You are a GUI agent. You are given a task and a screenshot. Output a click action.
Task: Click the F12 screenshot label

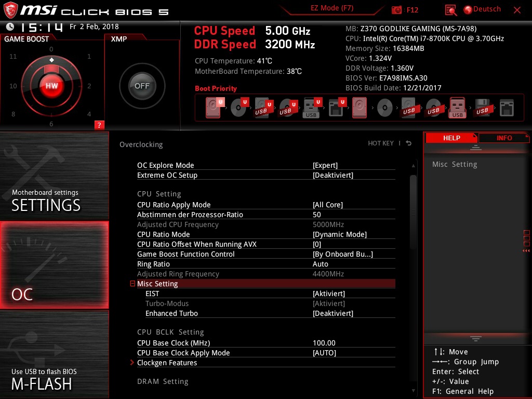pos(412,10)
